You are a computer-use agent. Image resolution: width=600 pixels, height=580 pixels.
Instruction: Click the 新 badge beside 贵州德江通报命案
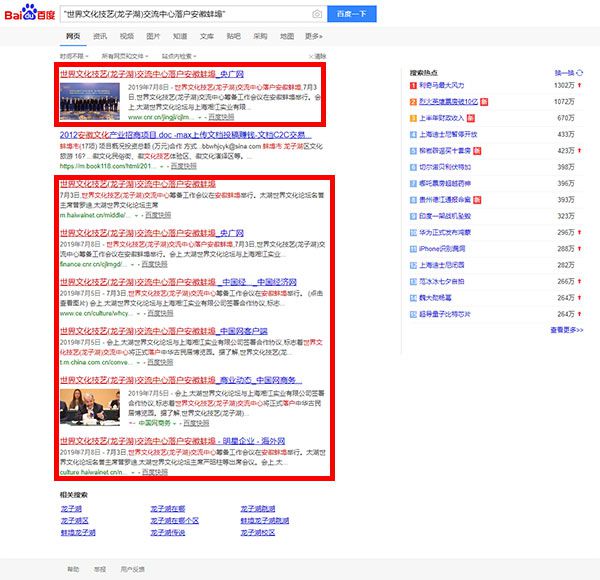[477, 200]
